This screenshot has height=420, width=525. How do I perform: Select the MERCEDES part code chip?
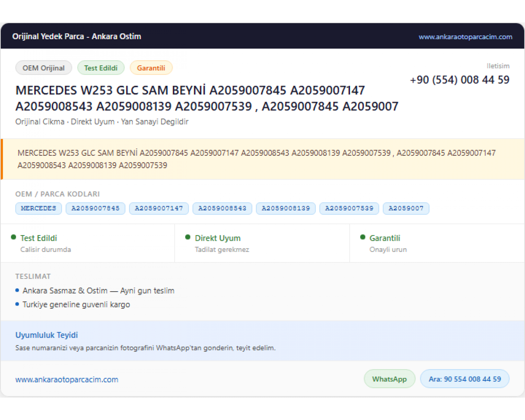(x=38, y=208)
